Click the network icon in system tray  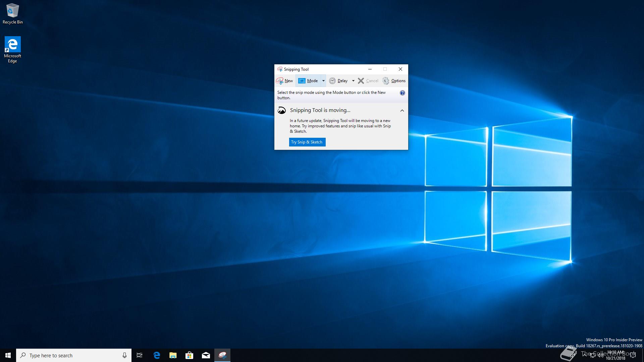coord(593,355)
